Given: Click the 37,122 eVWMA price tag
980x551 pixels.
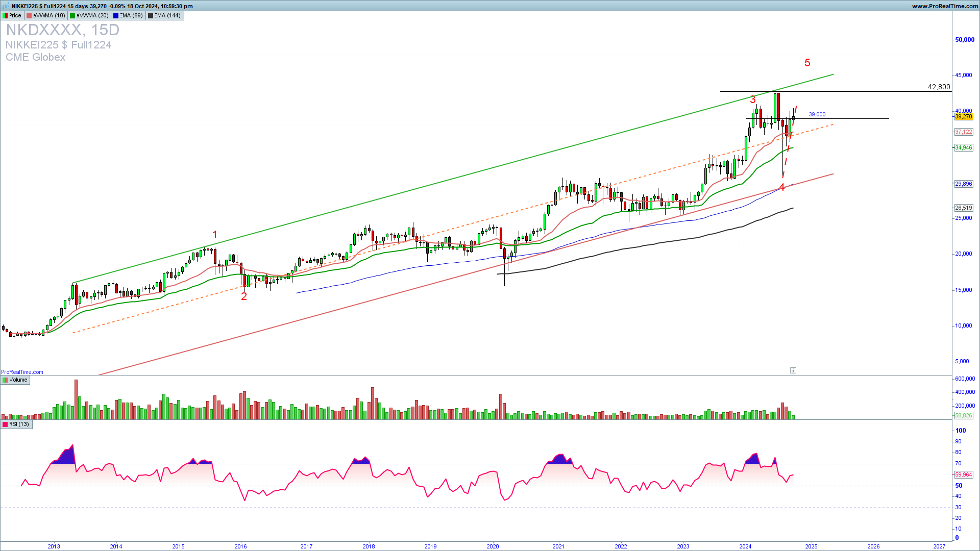Looking at the screenshot, I should tap(964, 132).
